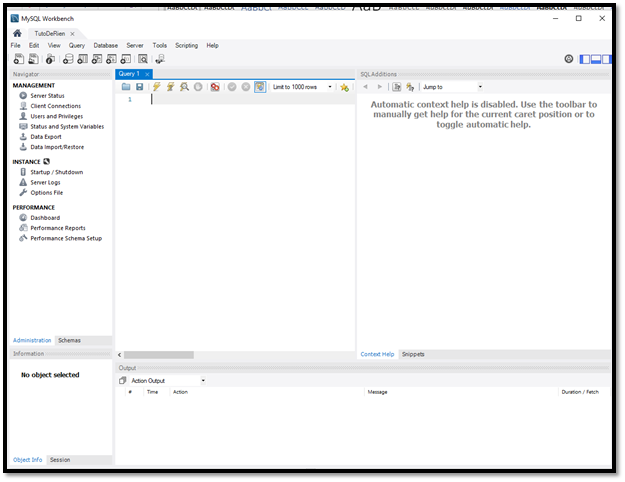Open the Server menu
This screenshot has height=482, width=625.
click(x=135, y=45)
